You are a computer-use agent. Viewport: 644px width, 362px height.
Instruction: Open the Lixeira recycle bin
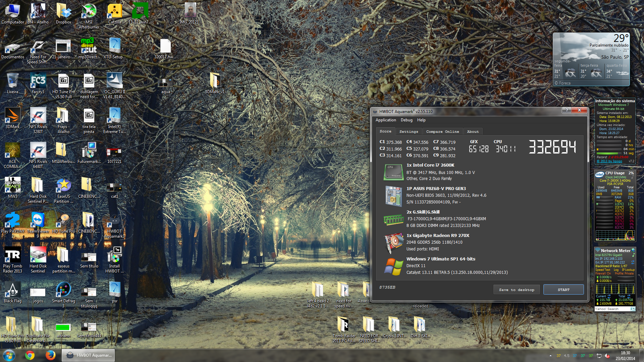point(13,83)
